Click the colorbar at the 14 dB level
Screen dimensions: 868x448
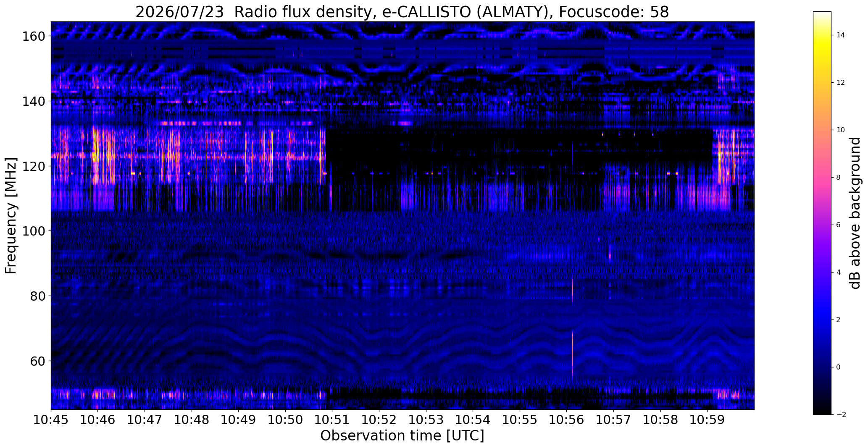pyautogui.click(x=822, y=35)
